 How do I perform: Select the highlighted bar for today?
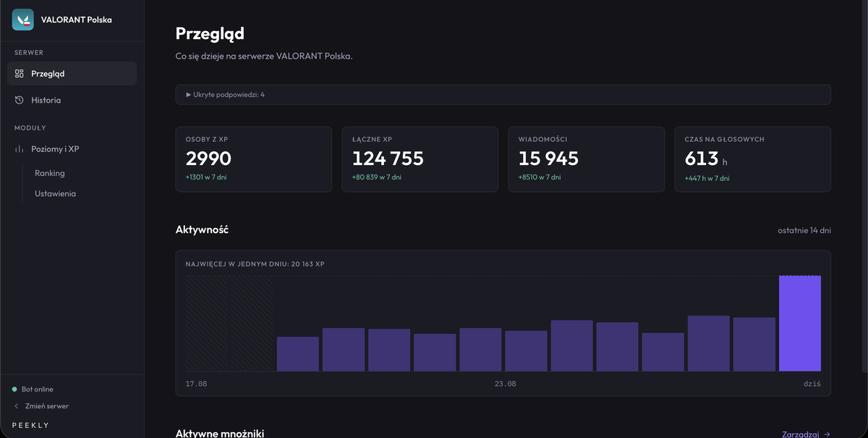click(x=799, y=324)
